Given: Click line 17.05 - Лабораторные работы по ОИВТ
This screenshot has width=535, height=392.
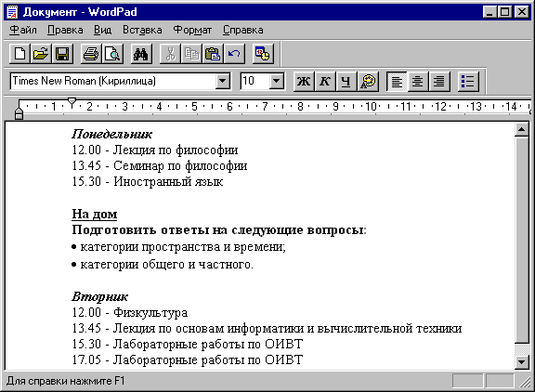Looking at the screenshot, I should click(187, 359).
